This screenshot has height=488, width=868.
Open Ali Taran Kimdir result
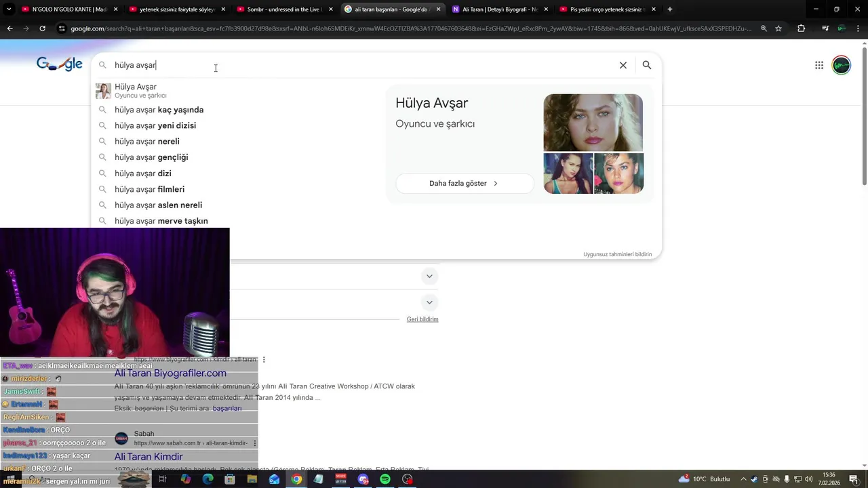coord(149,457)
